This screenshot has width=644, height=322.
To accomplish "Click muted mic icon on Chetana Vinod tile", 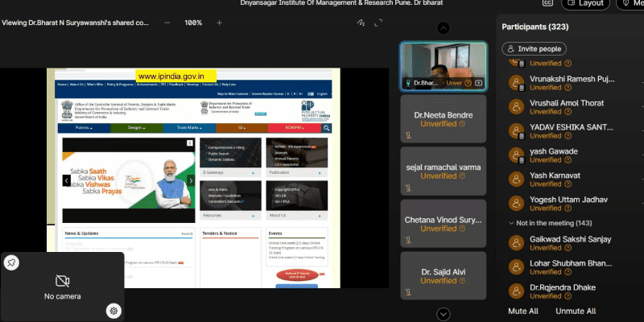I will coord(408,240).
